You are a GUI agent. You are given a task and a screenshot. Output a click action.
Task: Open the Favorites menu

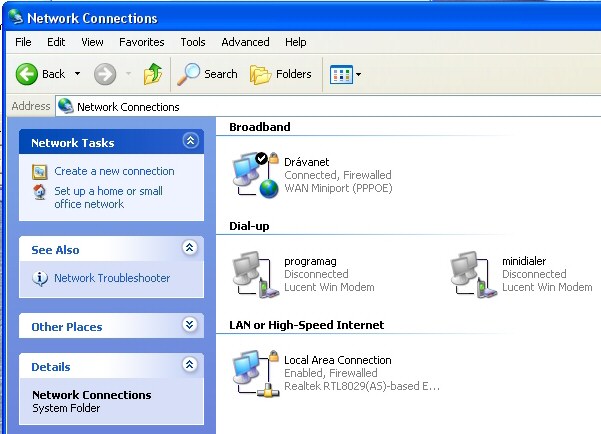[x=141, y=42]
